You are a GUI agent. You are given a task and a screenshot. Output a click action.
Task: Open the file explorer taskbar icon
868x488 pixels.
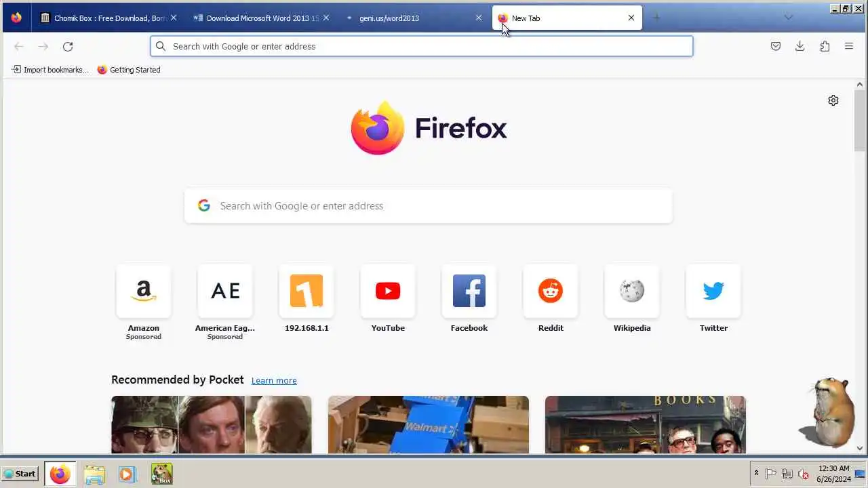[x=94, y=474]
